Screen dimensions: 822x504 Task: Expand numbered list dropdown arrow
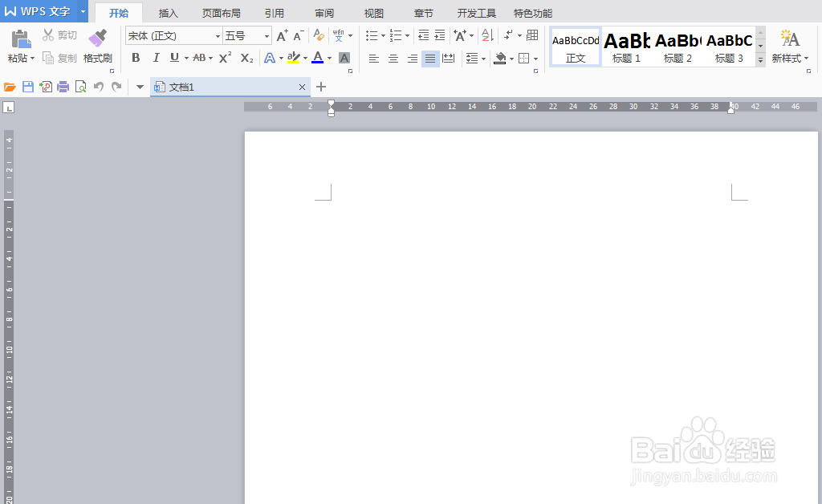[x=407, y=35]
